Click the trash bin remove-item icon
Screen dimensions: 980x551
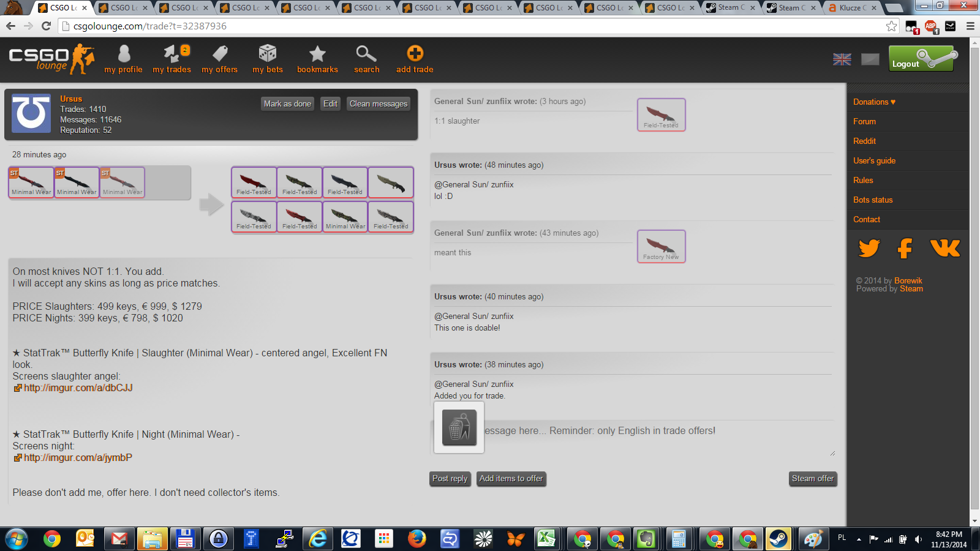tap(459, 428)
